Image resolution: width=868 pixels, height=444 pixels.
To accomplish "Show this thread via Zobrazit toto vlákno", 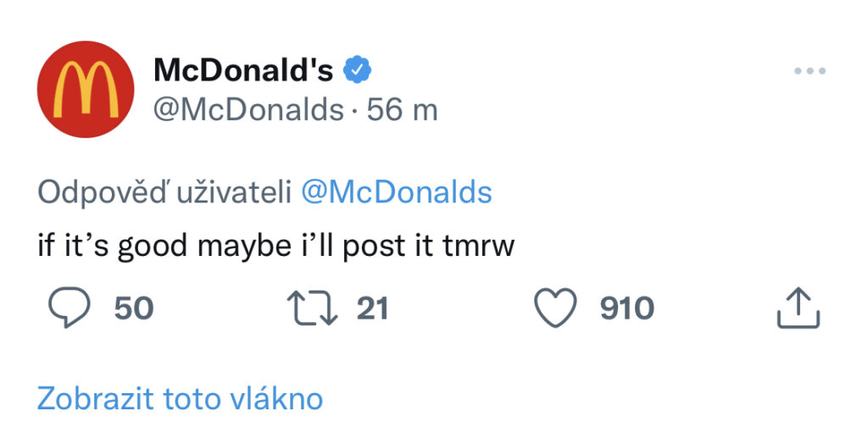I will point(180,398).
